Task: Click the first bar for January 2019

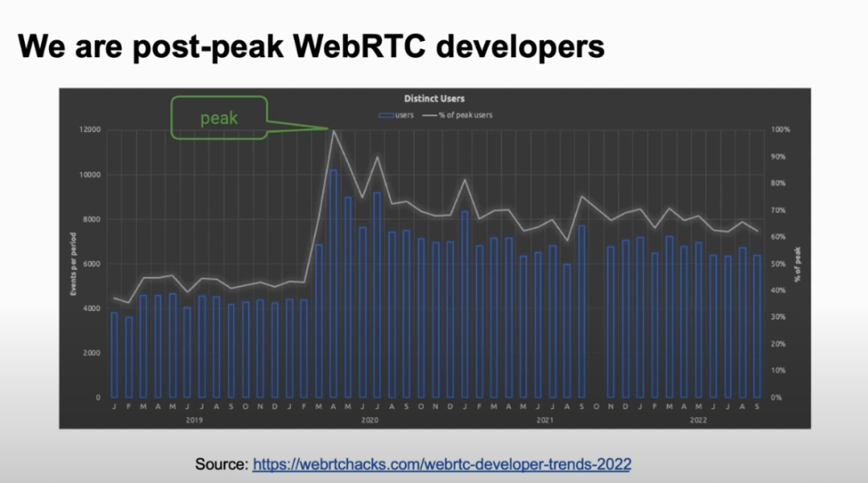Action: [x=114, y=354]
